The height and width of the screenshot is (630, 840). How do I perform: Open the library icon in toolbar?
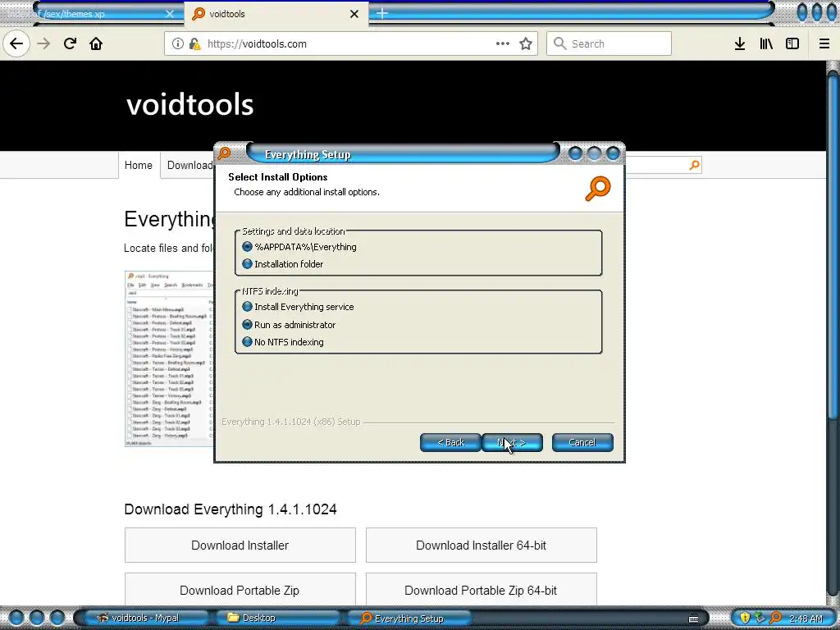pyautogui.click(x=766, y=43)
